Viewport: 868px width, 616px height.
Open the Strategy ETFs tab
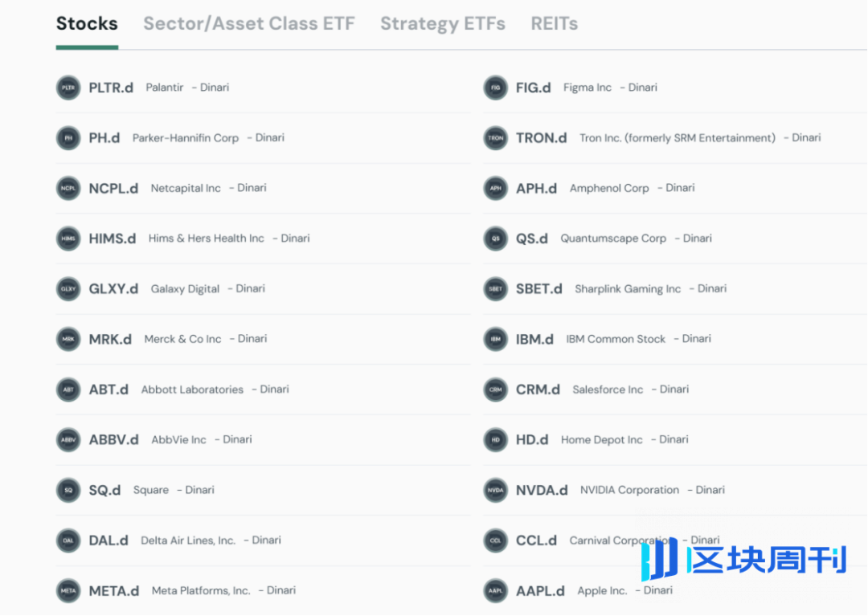click(x=443, y=24)
